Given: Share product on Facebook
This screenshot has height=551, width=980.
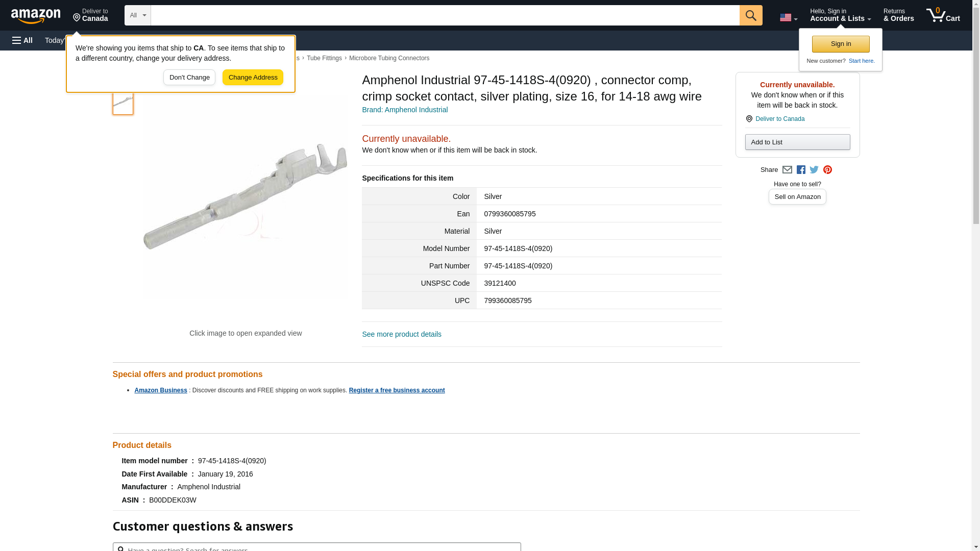Looking at the screenshot, I should [x=801, y=170].
